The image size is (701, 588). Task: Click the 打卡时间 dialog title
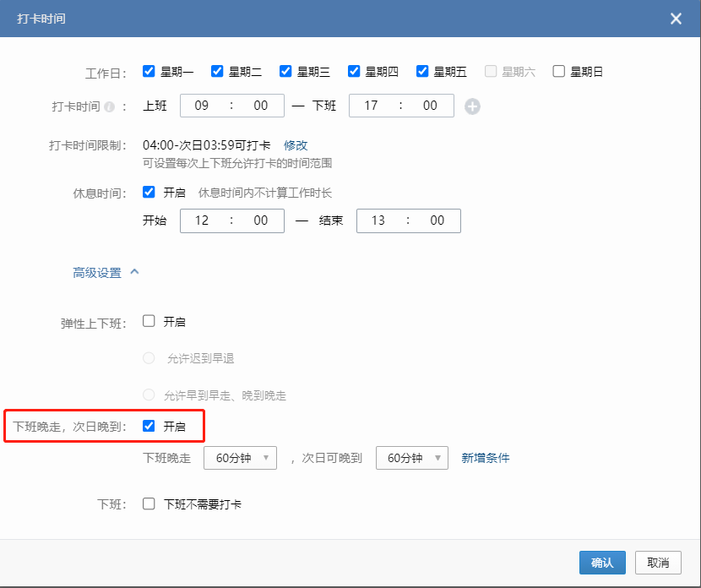pyautogui.click(x=41, y=19)
